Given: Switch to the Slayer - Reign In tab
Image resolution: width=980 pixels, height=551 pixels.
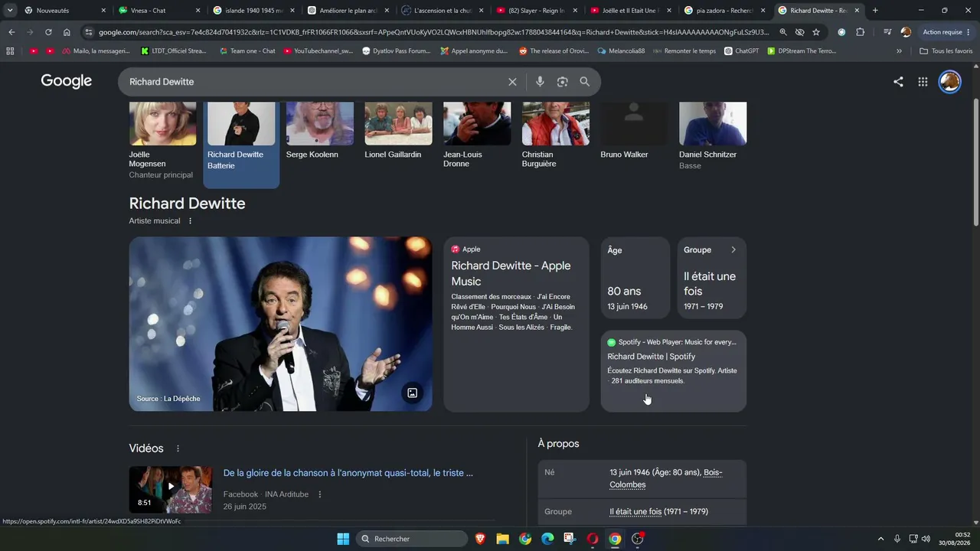Looking at the screenshot, I should coord(537,11).
